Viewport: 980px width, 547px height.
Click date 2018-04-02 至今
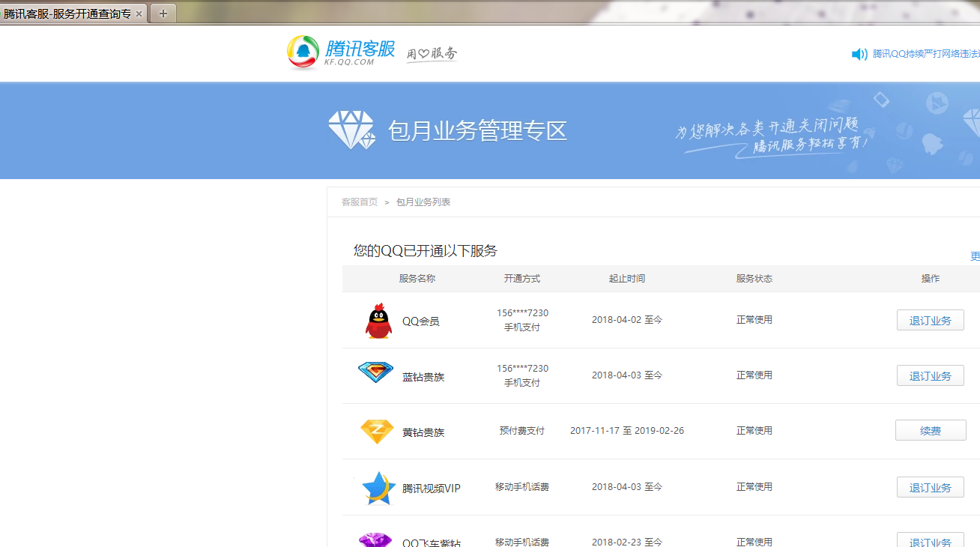pos(627,320)
